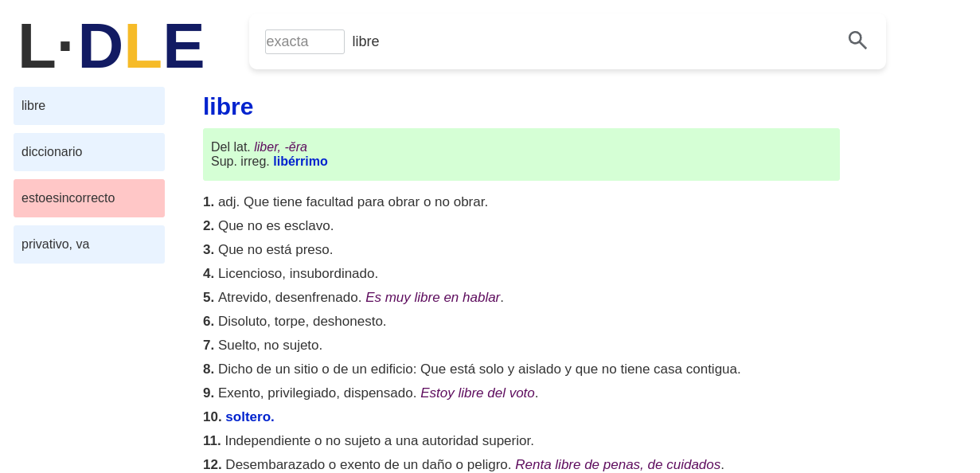980x473 pixels.
Task: Open the L·DLE logo home link
Action: point(111,46)
